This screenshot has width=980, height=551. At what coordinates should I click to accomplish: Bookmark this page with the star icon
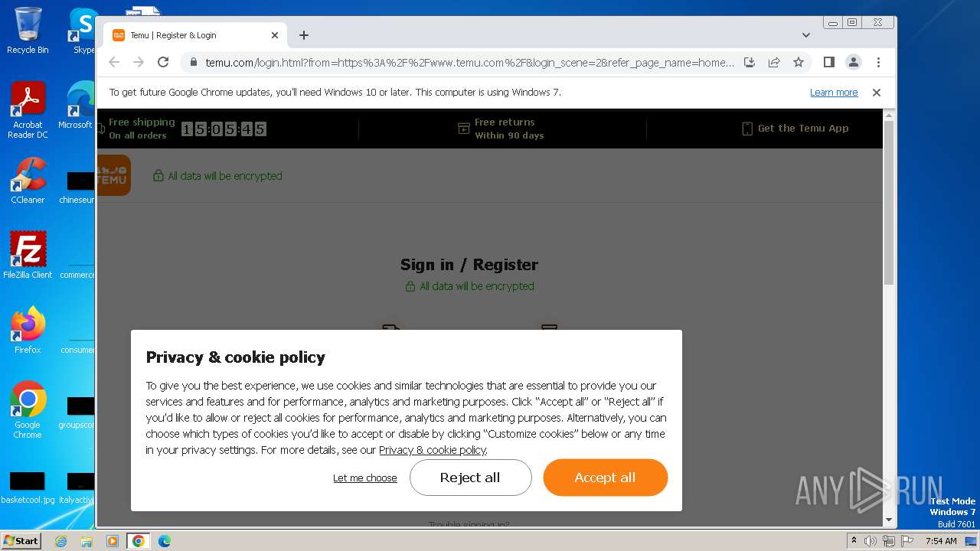[x=799, y=63]
